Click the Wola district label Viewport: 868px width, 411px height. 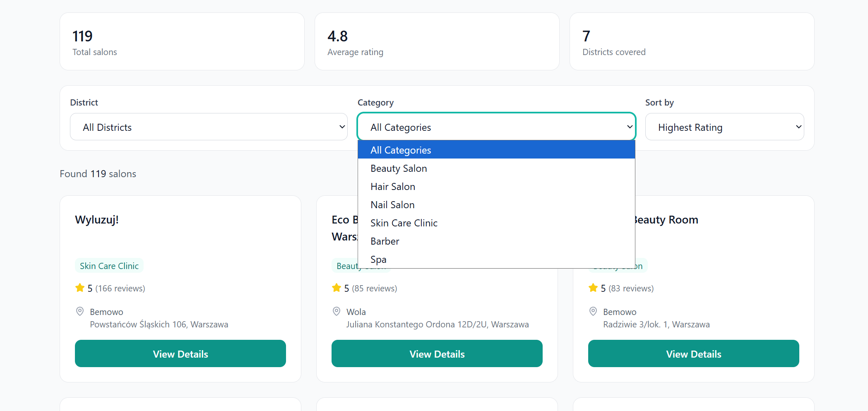[356, 312]
